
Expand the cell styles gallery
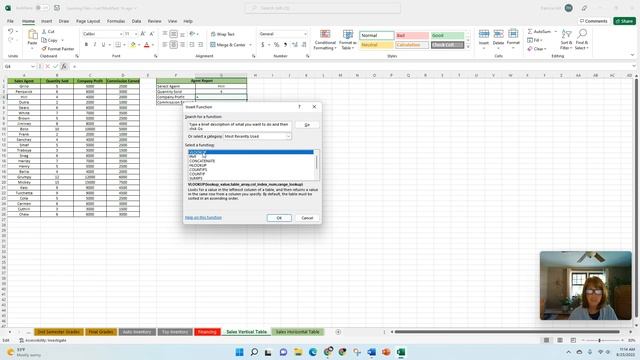468,47
